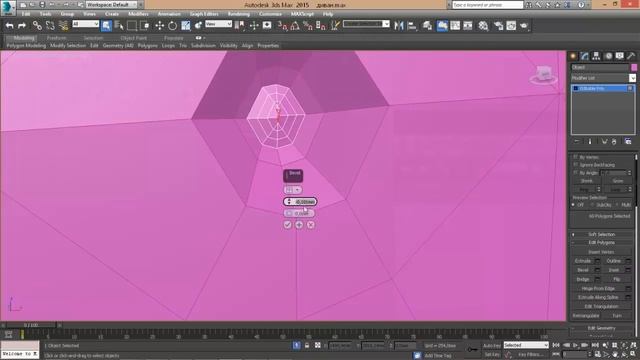
Task: Expand the Soft Selection rollout
Action: (602, 234)
